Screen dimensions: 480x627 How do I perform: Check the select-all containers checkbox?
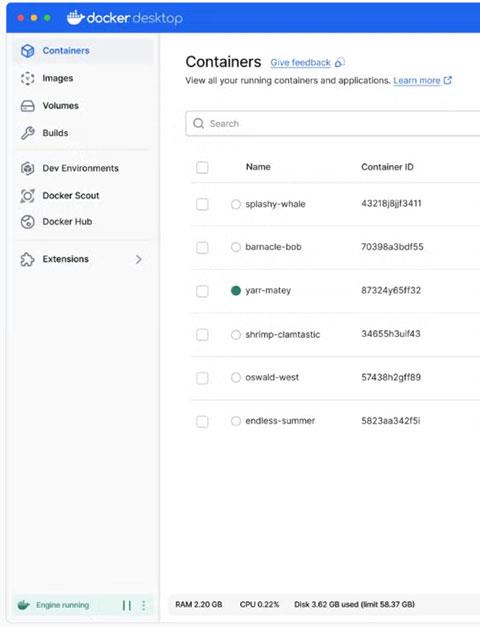coord(202,167)
